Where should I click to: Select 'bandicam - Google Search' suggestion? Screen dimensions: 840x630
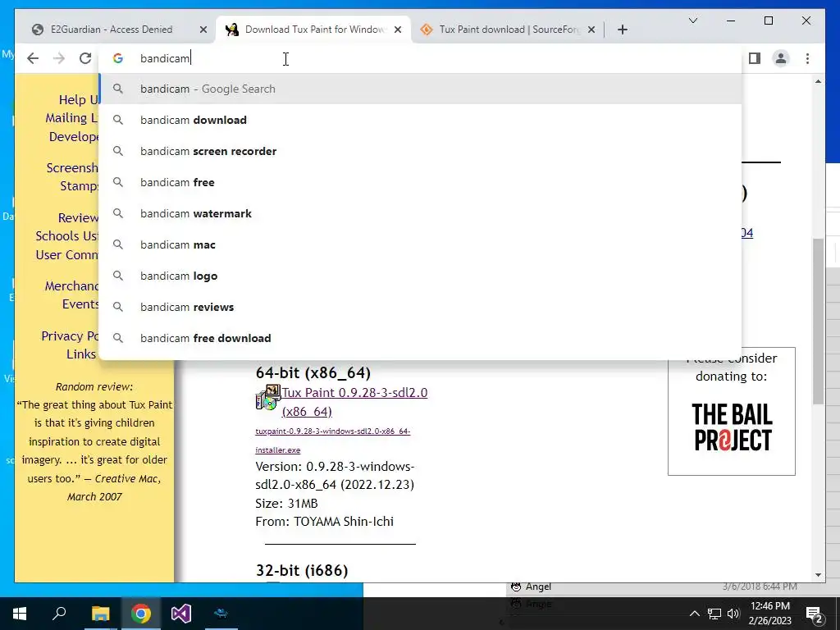(x=421, y=89)
